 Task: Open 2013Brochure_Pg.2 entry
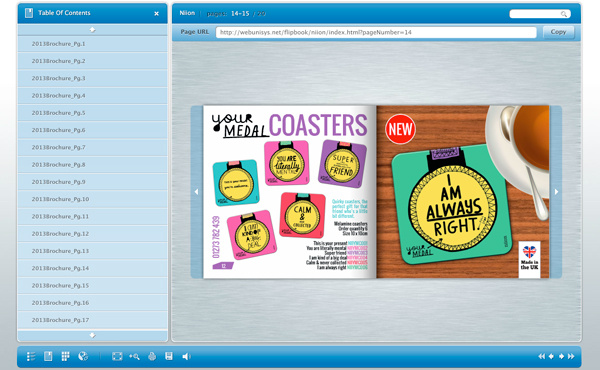[92, 61]
